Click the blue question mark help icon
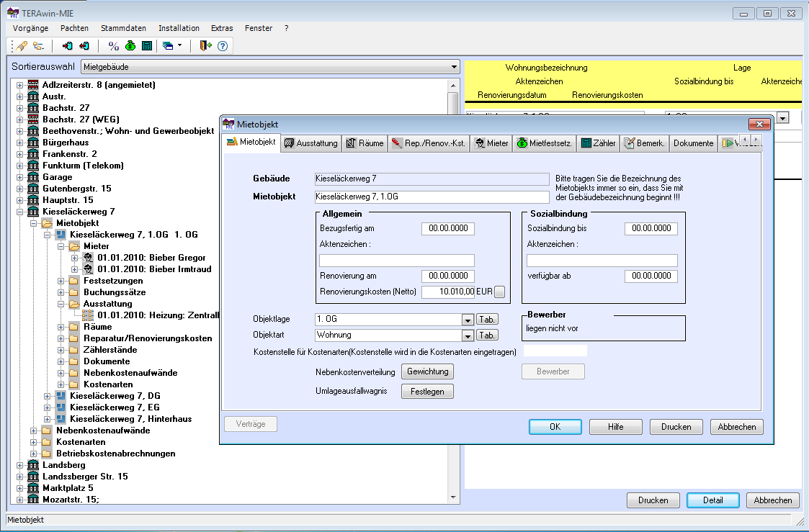This screenshot has width=809, height=532. [x=223, y=46]
